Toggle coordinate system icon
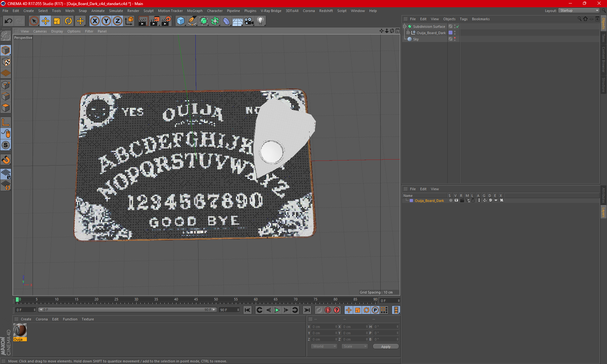 coord(129,21)
